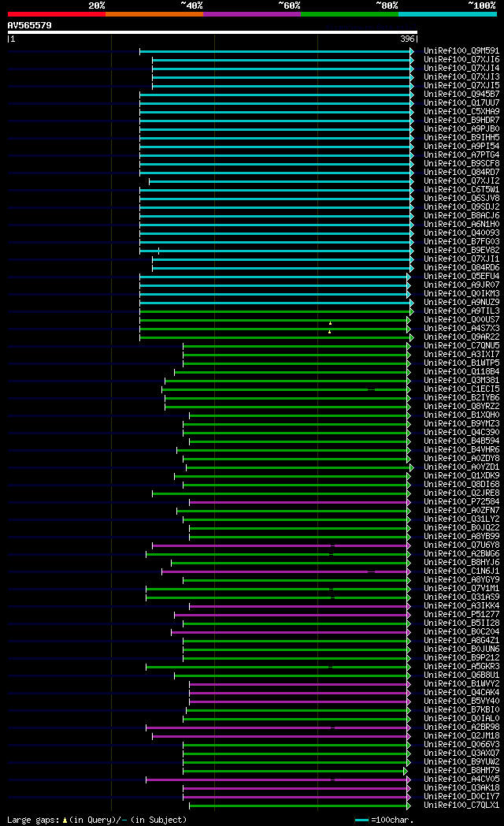
Task: Select the UniRef100_Q84RD7 label
Action: click(461, 173)
